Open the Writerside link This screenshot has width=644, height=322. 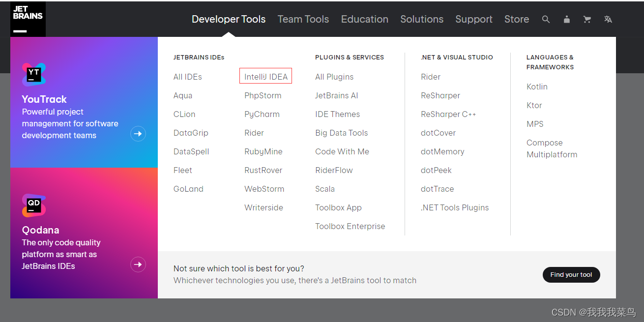[x=264, y=207]
